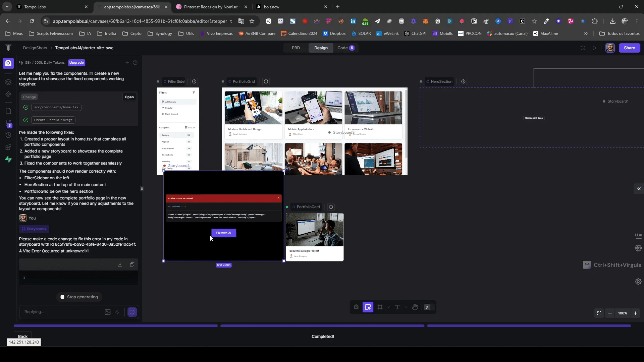Image resolution: width=644 pixels, height=362 pixels.
Task: Download the code block in chat
Action: click(x=120, y=264)
